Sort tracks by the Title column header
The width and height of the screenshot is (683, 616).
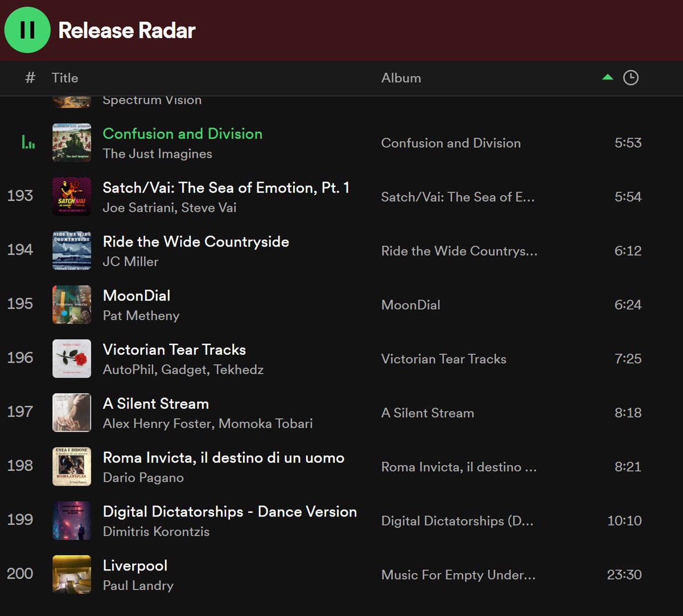(65, 78)
